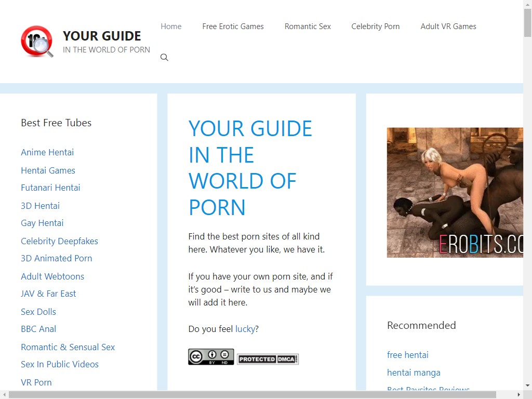Open the 'hentai manga' recommended link
532x399 pixels.
point(414,373)
